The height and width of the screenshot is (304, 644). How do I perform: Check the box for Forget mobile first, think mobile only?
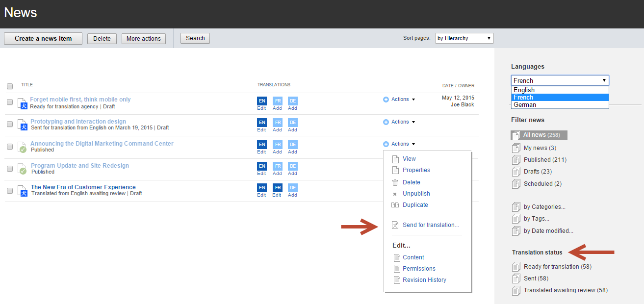coord(10,102)
